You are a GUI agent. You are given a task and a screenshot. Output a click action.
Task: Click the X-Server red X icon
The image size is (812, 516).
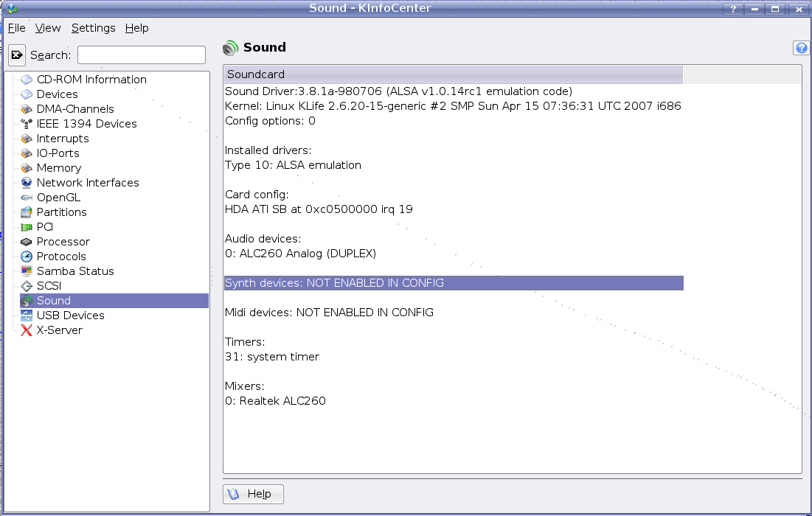tap(27, 330)
